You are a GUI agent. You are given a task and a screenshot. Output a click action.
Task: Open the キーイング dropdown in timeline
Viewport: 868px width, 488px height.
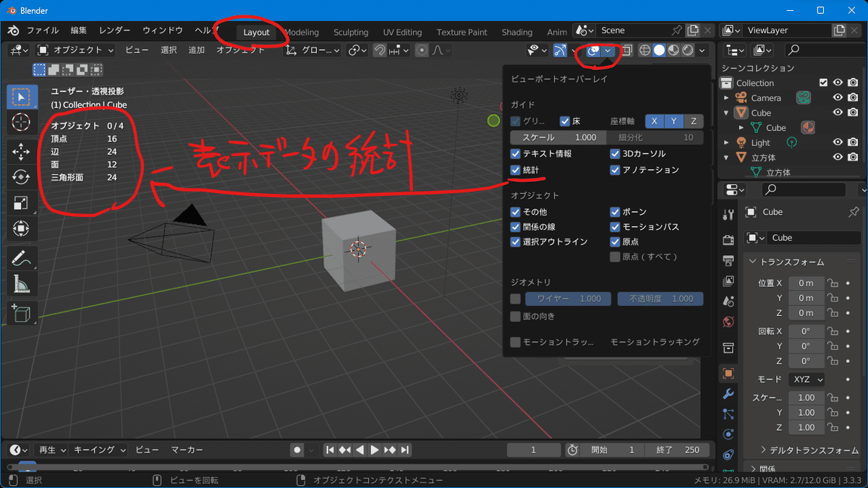[99, 450]
